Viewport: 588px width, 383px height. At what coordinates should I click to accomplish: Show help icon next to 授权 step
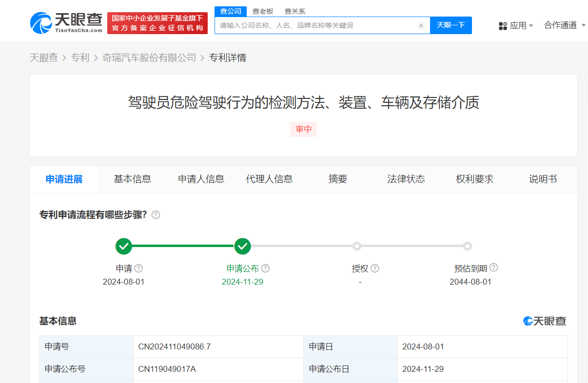(375, 268)
